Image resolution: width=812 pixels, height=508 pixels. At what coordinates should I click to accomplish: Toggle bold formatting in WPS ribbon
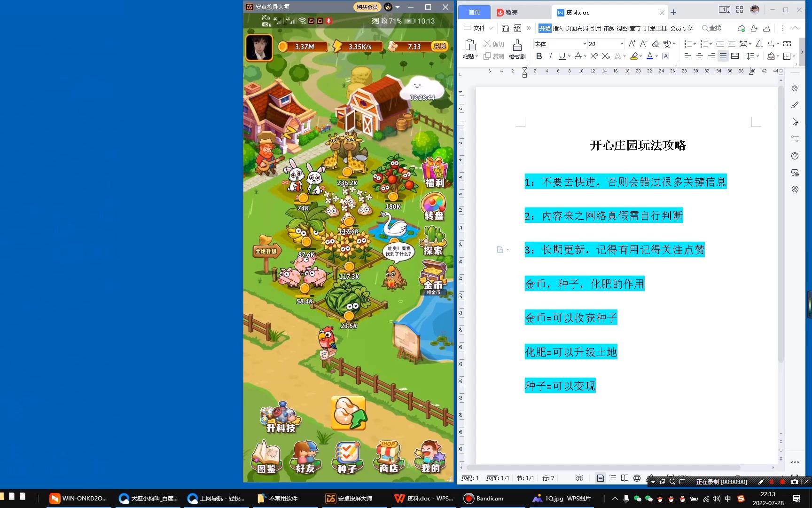pos(539,56)
